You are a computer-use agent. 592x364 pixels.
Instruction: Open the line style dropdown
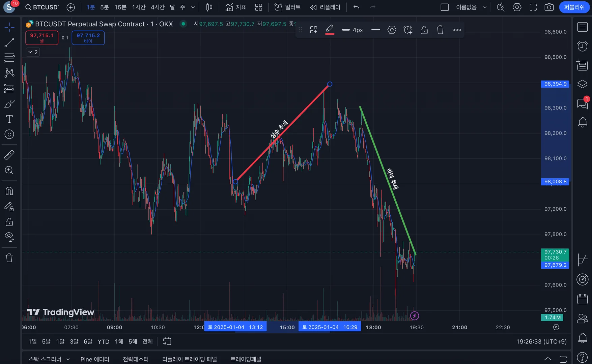pyautogui.click(x=375, y=30)
